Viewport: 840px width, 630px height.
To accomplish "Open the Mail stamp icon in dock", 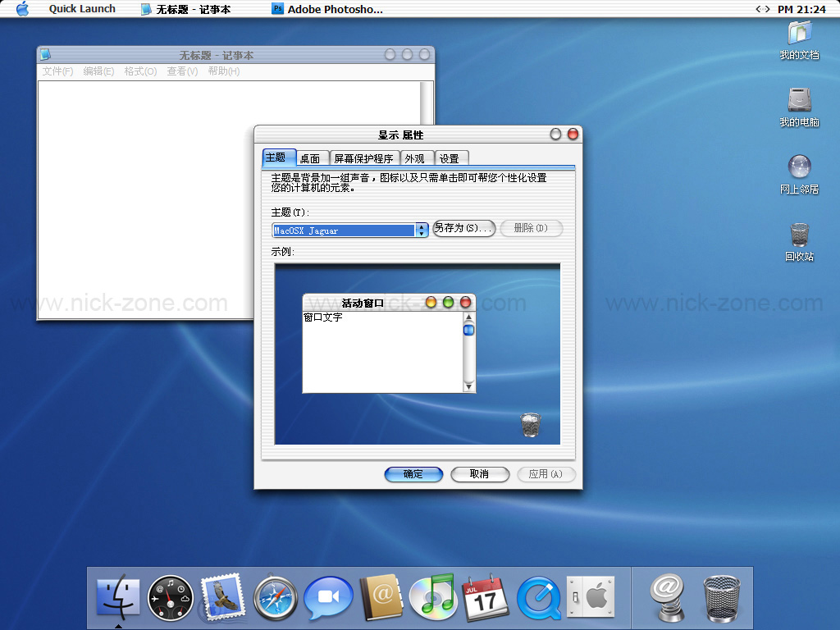I will point(222,597).
